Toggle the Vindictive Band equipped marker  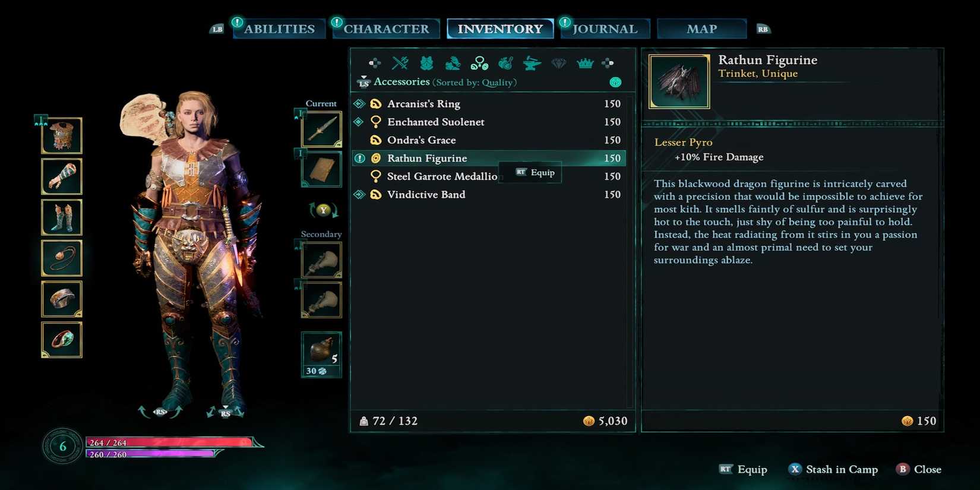(x=359, y=194)
